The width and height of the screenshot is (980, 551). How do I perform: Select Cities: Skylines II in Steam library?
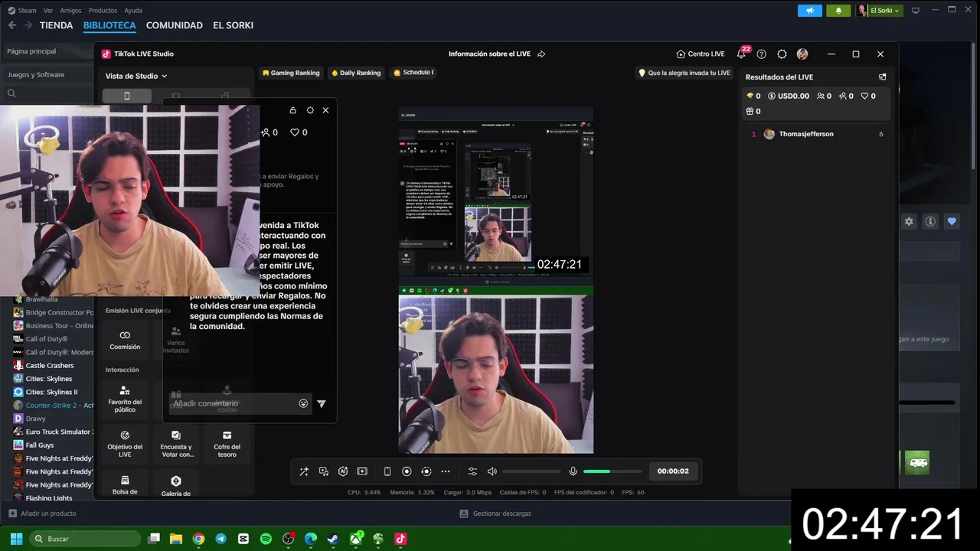pos(51,392)
